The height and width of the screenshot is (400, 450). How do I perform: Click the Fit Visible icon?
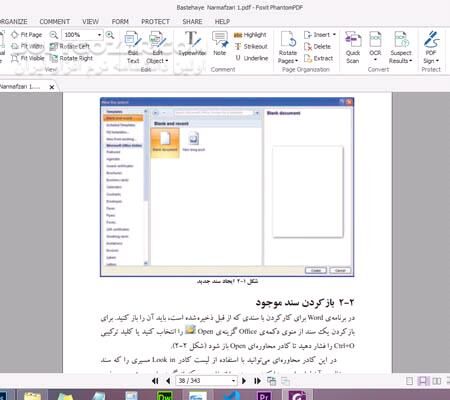pos(15,58)
